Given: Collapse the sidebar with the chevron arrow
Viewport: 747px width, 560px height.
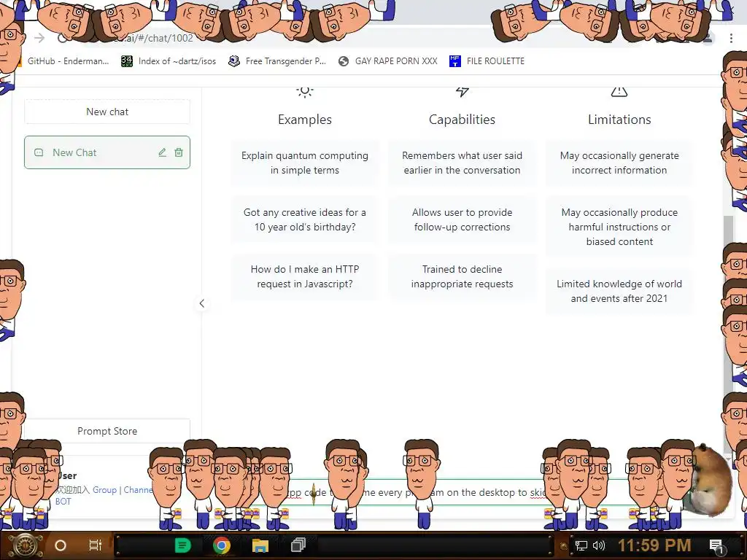Looking at the screenshot, I should [202, 303].
